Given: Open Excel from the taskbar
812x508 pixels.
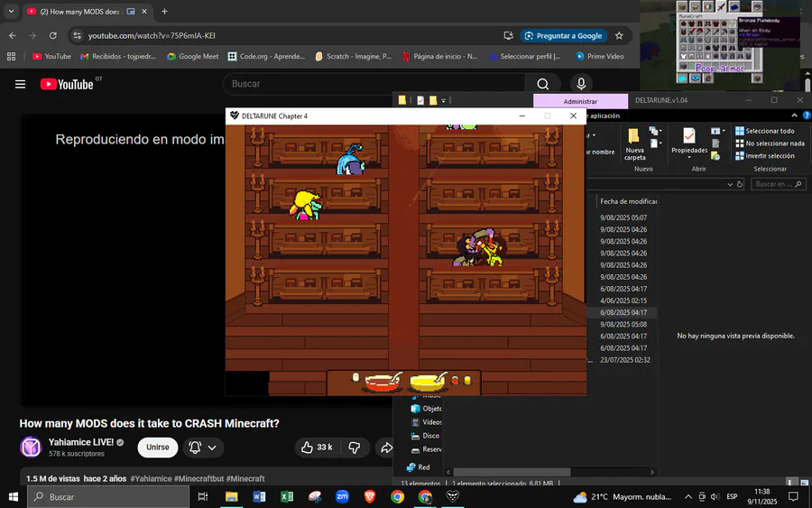Looking at the screenshot, I should pos(286,496).
